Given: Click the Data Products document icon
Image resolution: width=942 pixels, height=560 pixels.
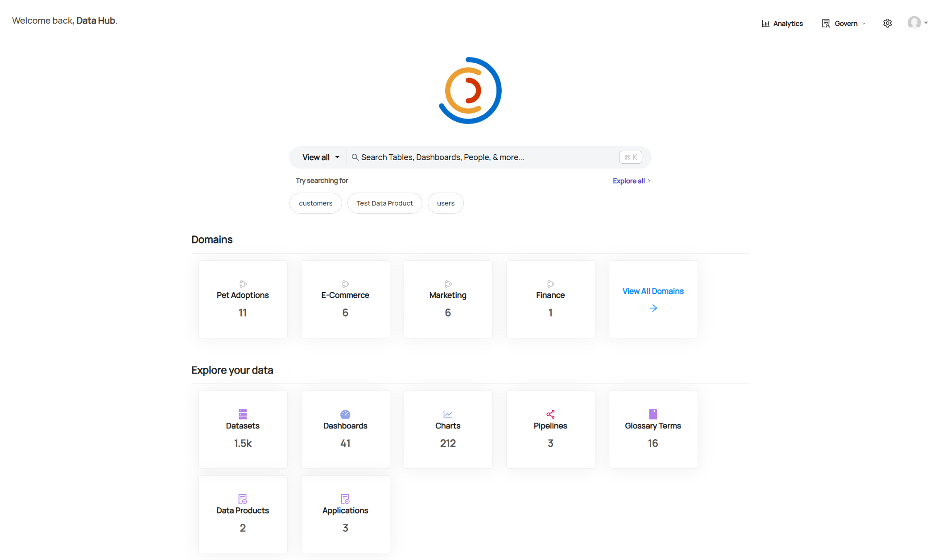Looking at the screenshot, I should point(243,499).
